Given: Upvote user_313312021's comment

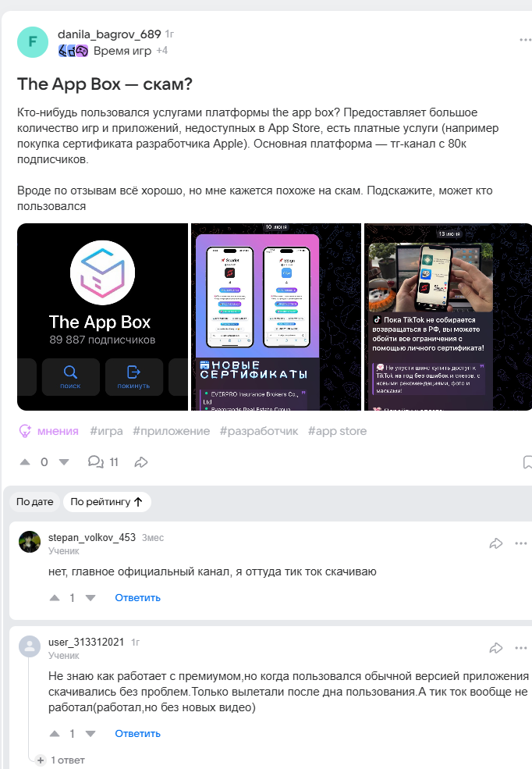Looking at the screenshot, I should point(55,734).
